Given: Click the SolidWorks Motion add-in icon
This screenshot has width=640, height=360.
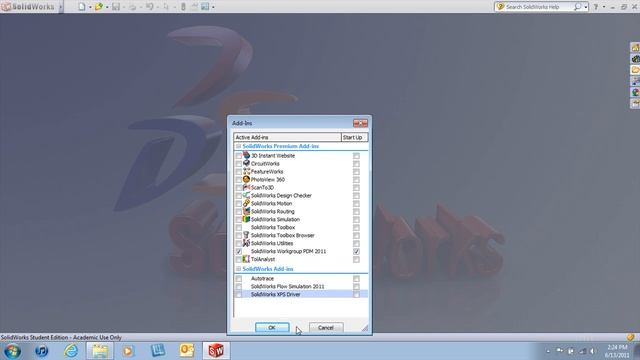Looking at the screenshot, I should 246,203.
